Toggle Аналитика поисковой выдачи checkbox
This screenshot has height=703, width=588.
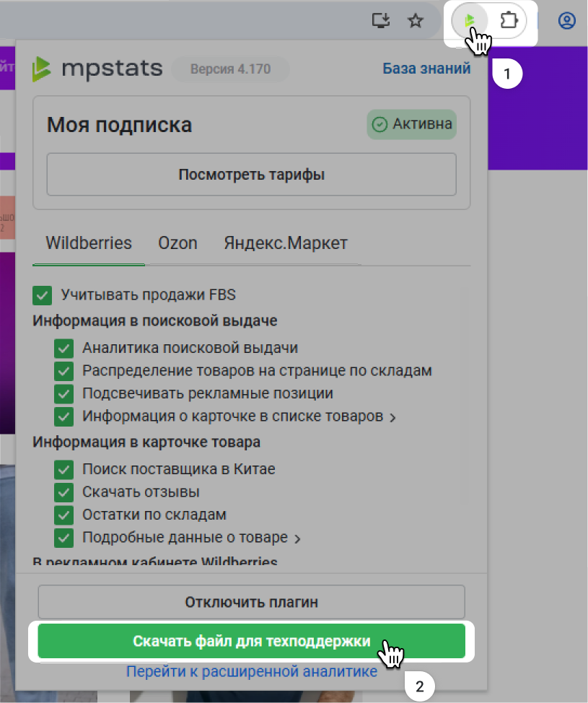(x=64, y=349)
